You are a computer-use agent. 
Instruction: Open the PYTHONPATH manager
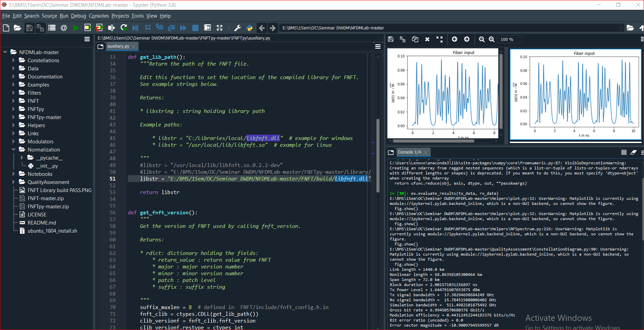(x=249, y=28)
